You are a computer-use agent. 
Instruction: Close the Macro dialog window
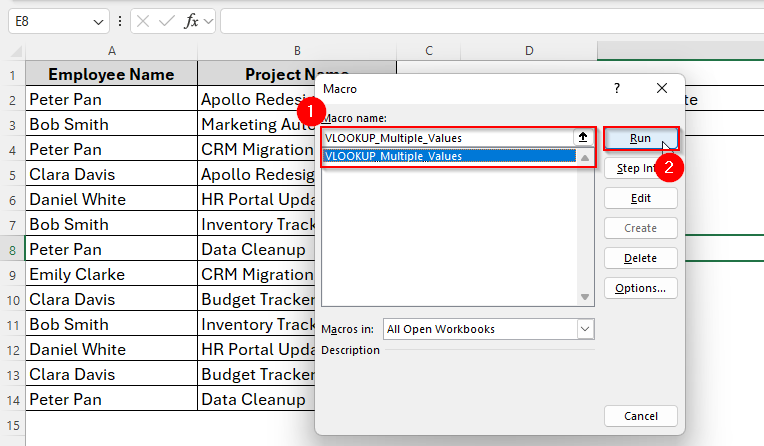pyautogui.click(x=661, y=88)
